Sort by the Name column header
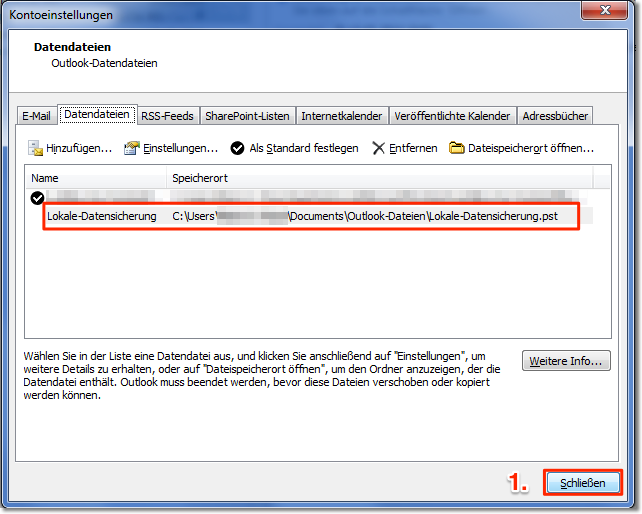Viewport: 642px width, 514px height. pyautogui.click(x=95, y=178)
